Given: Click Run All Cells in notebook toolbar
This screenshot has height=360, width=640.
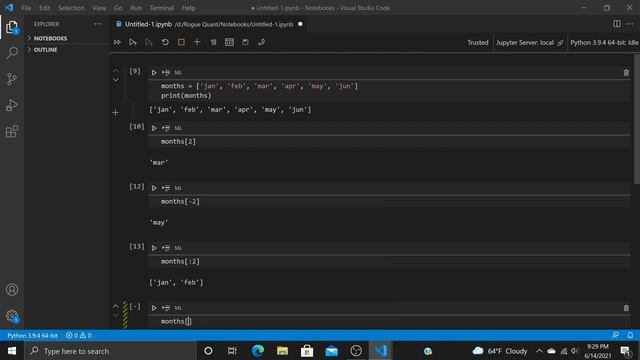Looking at the screenshot, I should click(x=117, y=42).
